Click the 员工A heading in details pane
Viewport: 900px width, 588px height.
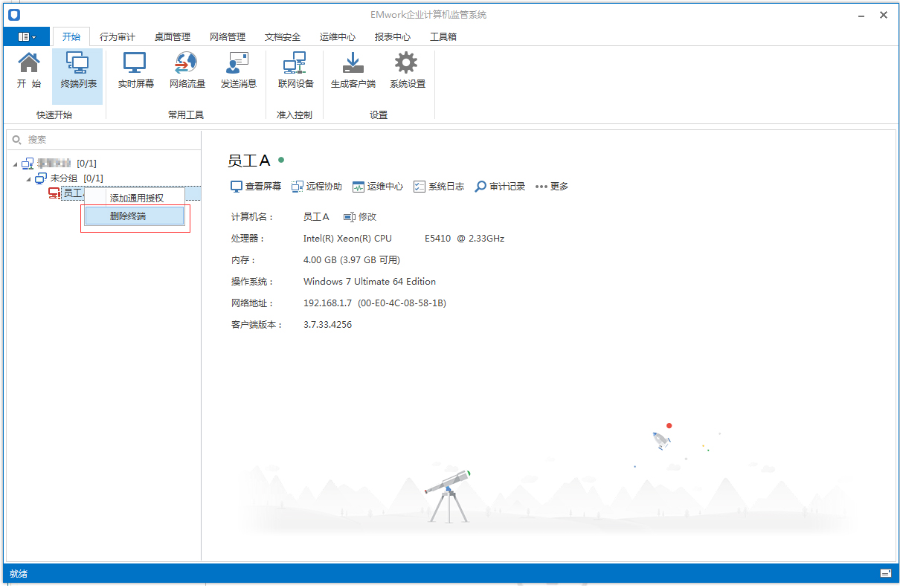point(248,161)
